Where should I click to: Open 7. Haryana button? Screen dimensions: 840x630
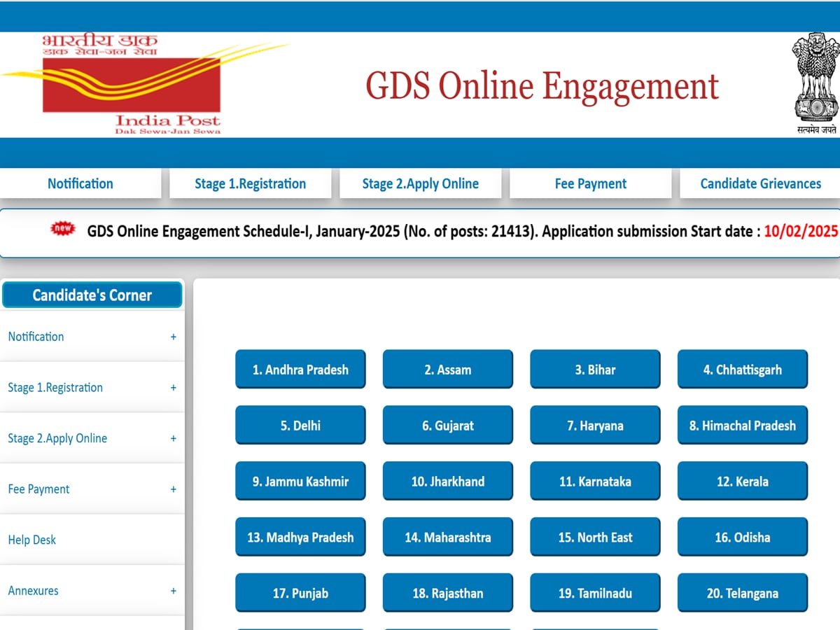pyautogui.click(x=595, y=425)
